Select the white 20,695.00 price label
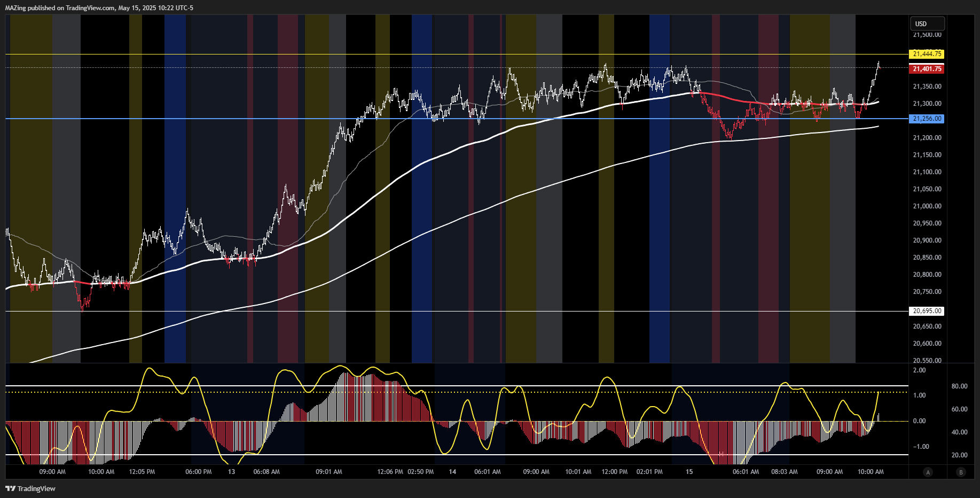 pos(927,311)
